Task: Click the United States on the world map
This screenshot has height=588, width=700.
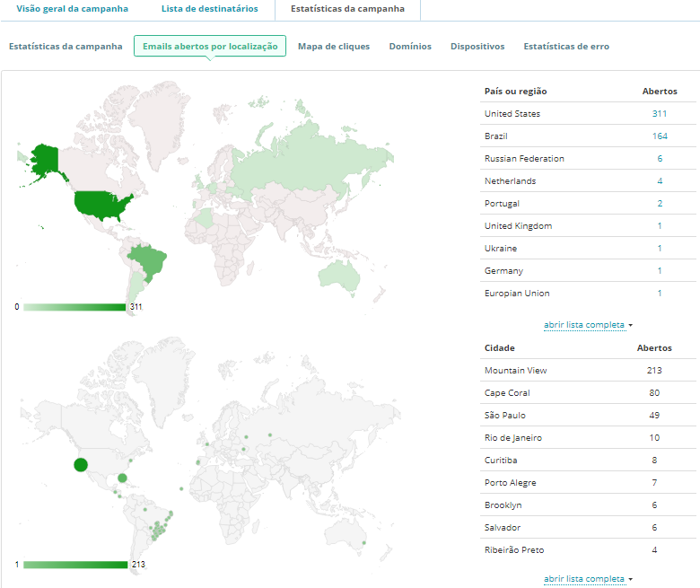Action: click(101, 206)
